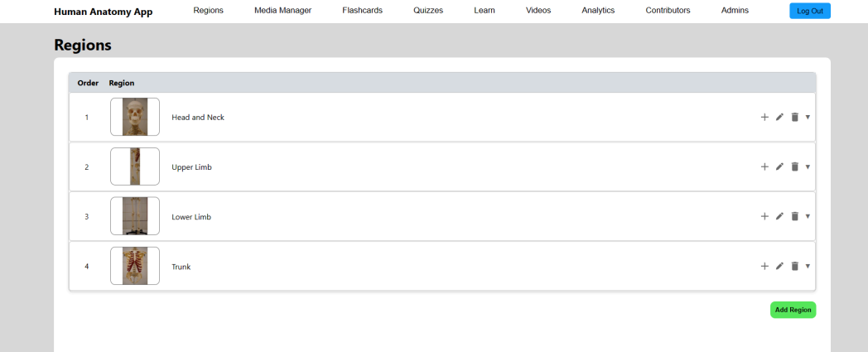
Task: Click order number 2
Action: click(x=86, y=167)
